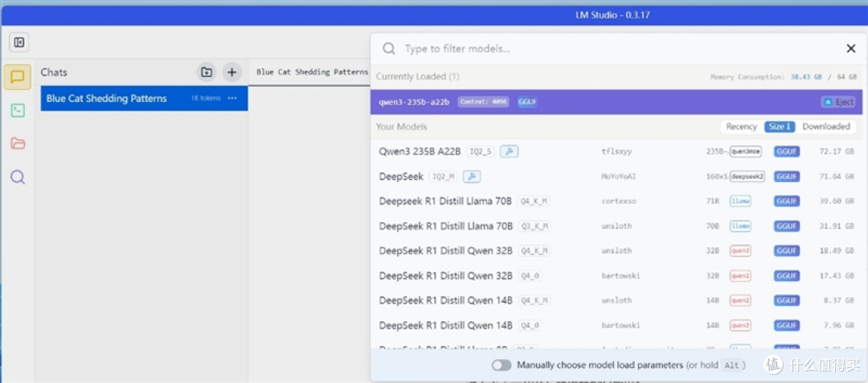Click the tflsxyy publisher name

(x=617, y=152)
